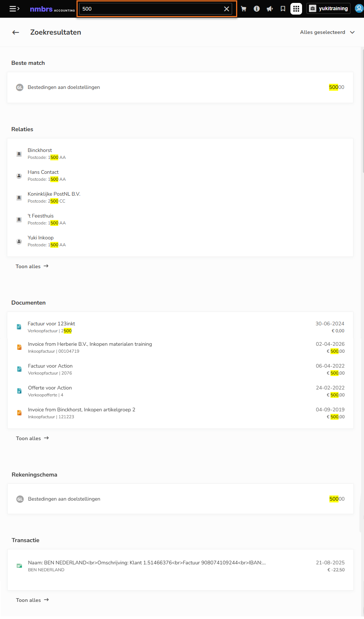
Task: Open the user profile avatar
Action: (x=359, y=8)
